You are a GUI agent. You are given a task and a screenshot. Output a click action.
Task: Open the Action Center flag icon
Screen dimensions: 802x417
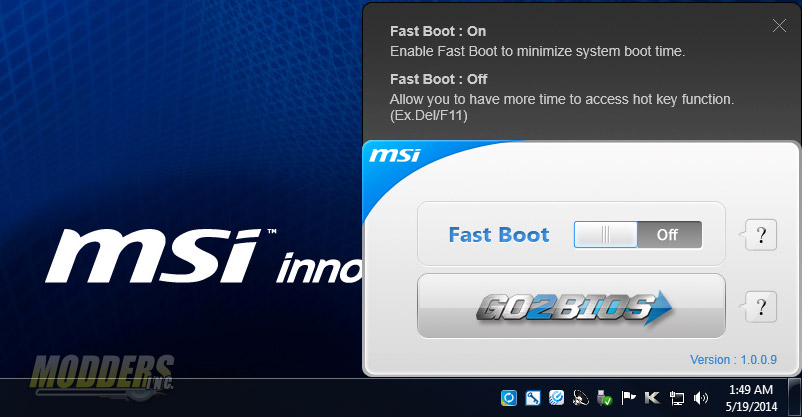[629, 398]
